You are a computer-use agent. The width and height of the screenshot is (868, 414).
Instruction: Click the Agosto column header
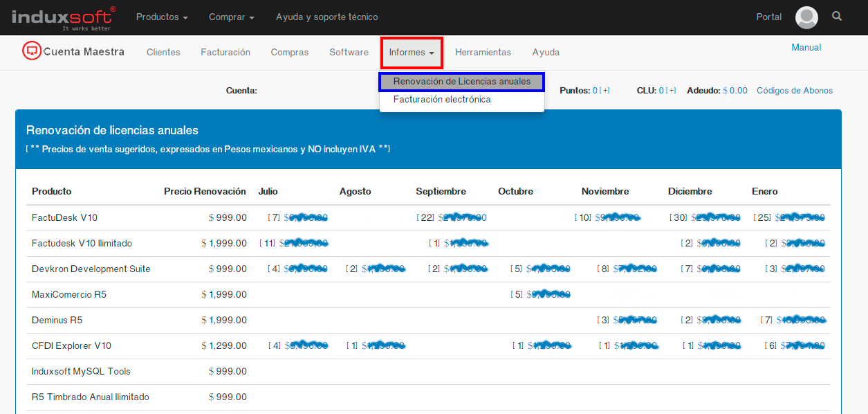355,192
